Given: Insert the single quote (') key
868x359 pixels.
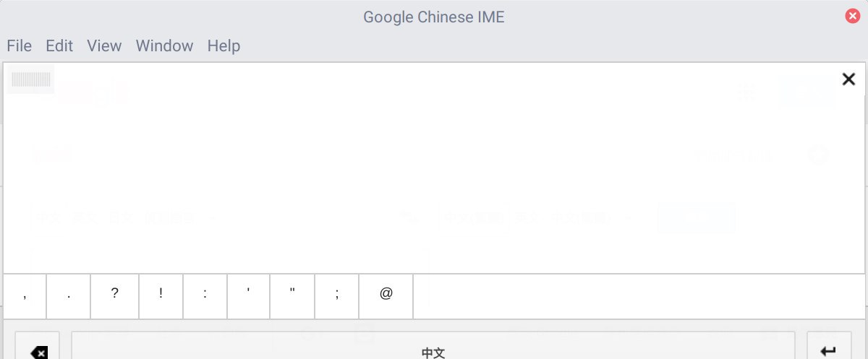Looking at the screenshot, I should [248, 296].
